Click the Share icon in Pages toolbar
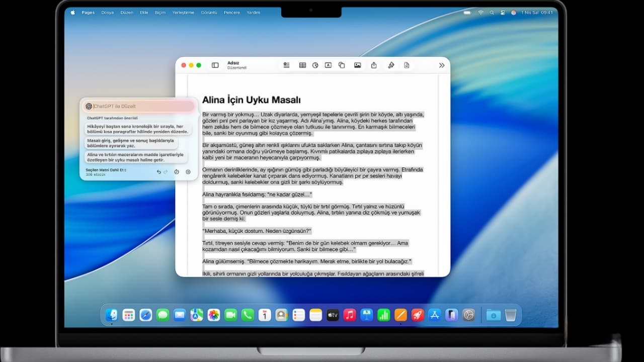 (x=374, y=65)
